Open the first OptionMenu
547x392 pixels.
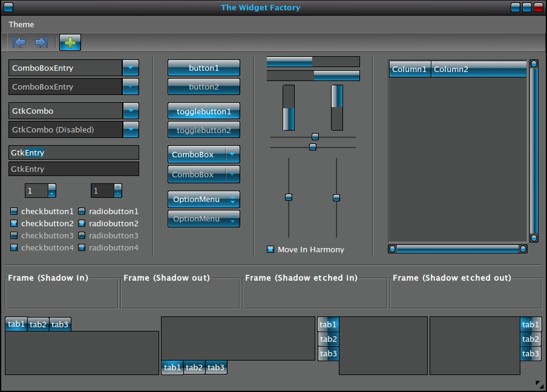[x=204, y=200]
